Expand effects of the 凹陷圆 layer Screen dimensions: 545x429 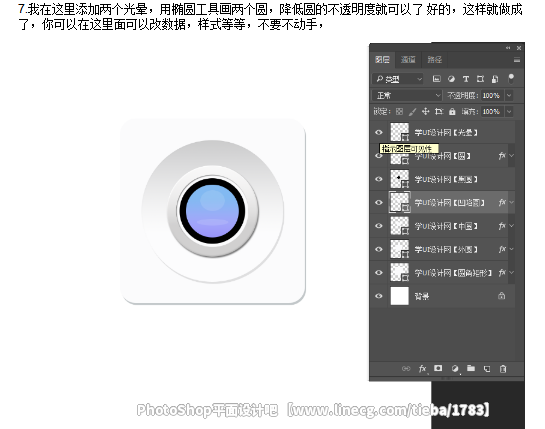(511, 202)
